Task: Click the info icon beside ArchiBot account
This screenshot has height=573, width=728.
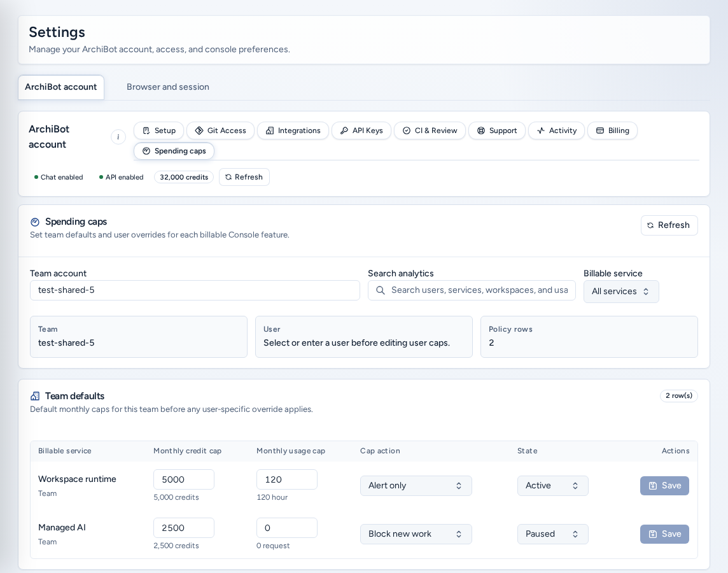Action: pyautogui.click(x=118, y=137)
